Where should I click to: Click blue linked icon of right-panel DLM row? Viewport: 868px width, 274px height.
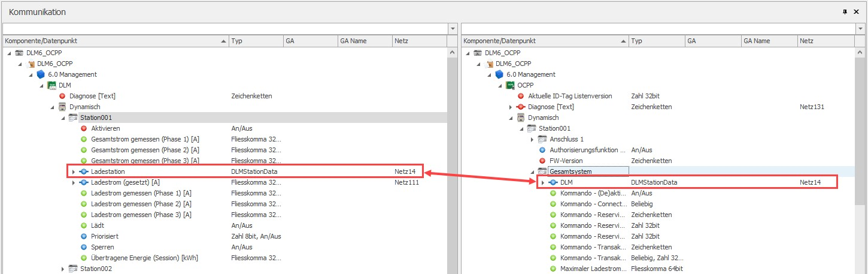pos(553,182)
